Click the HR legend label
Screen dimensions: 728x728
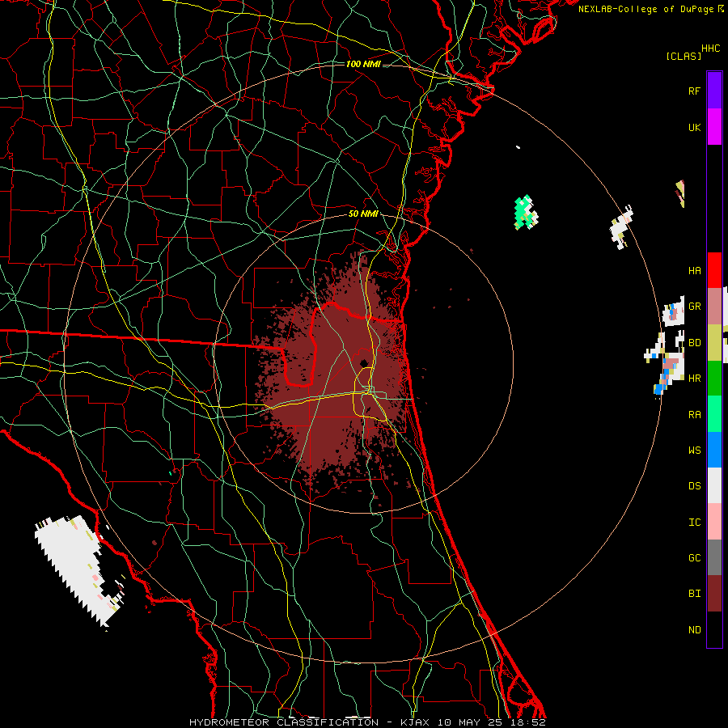tap(694, 379)
